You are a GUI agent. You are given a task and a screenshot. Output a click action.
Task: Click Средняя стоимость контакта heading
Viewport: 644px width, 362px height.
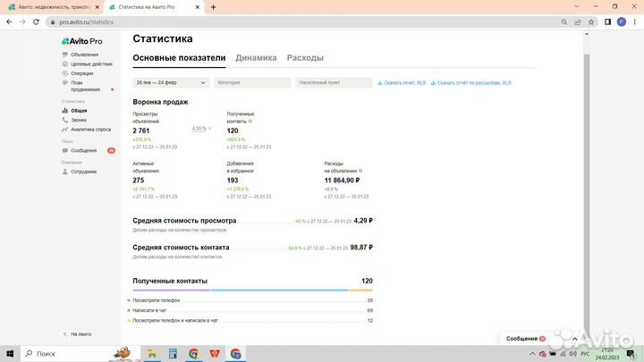(181, 248)
